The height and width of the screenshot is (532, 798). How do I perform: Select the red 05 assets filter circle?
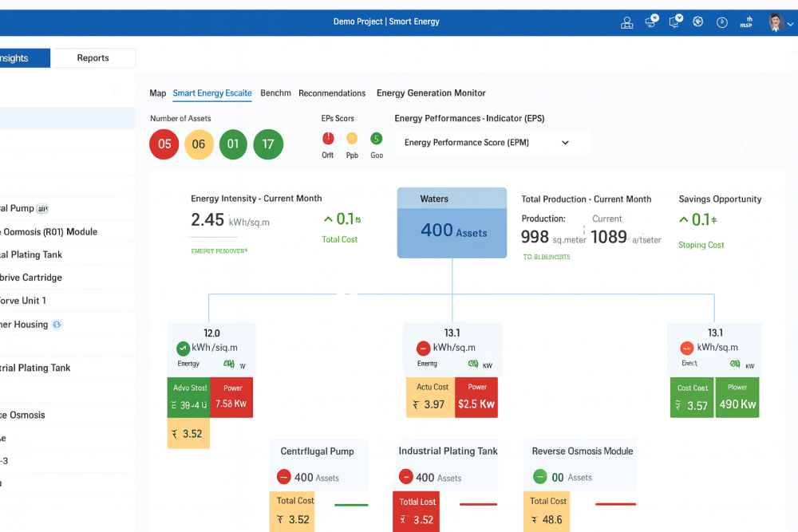click(x=164, y=144)
